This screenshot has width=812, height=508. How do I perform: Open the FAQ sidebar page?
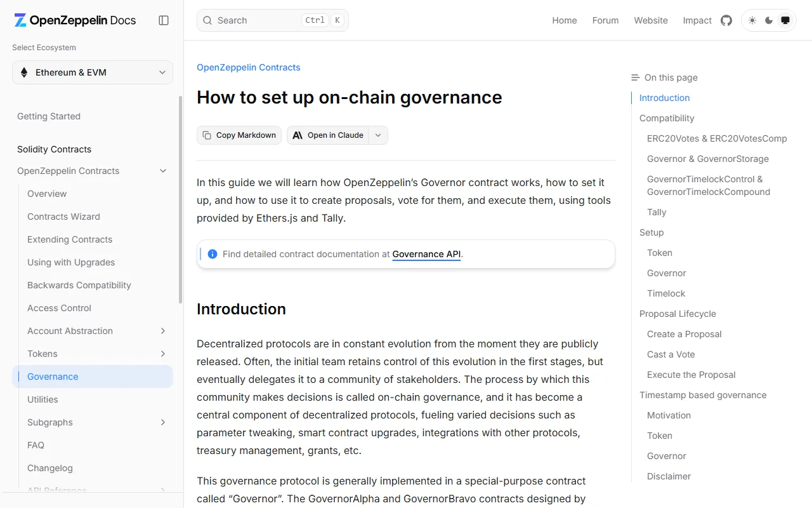click(x=36, y=445)
